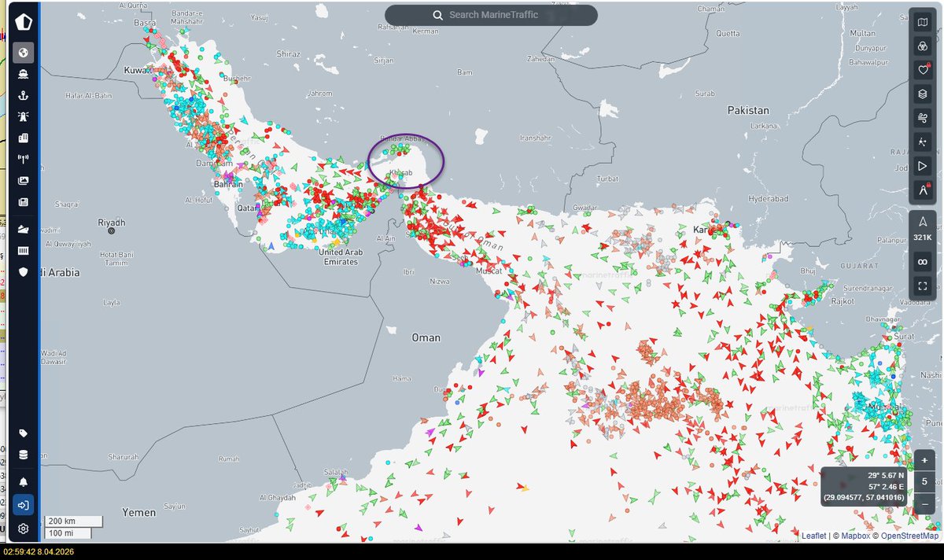Open the distance measuring compass tool
The height and width of the screenshot is (560, 944).
pos(923,190)
